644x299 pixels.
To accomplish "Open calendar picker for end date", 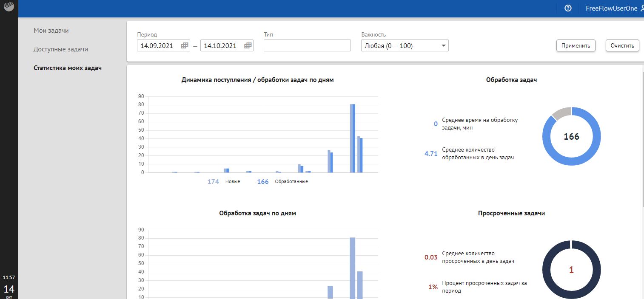I will click(248, 46).
